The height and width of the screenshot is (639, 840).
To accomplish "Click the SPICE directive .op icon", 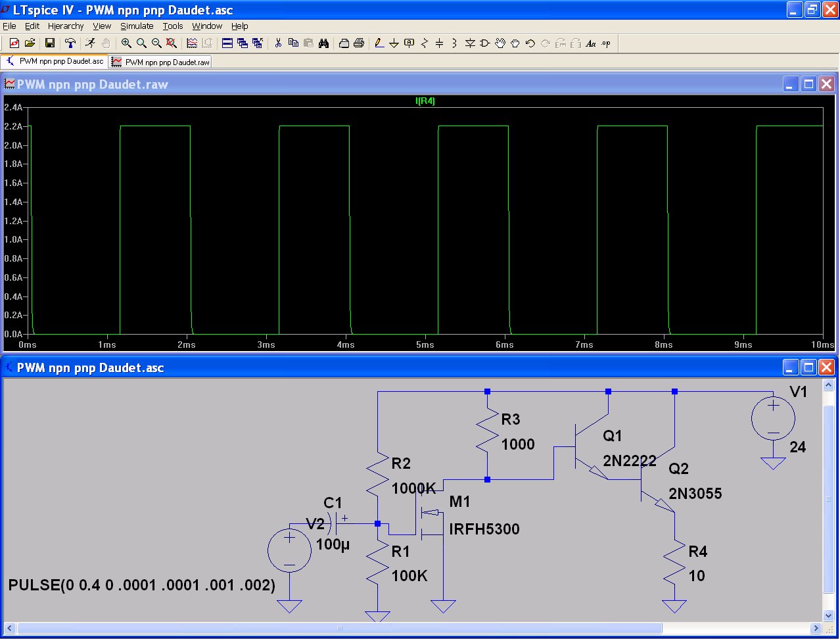I will coord(606,43).
